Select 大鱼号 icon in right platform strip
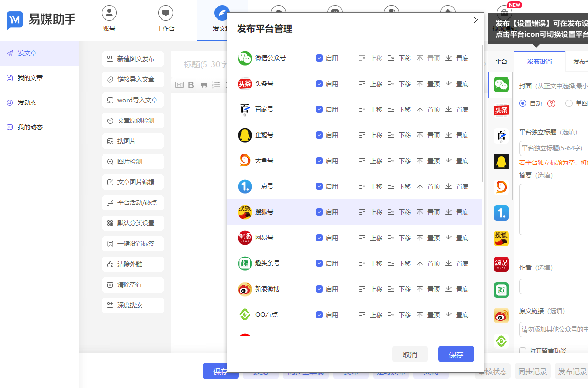 click(x=501, y=187)
